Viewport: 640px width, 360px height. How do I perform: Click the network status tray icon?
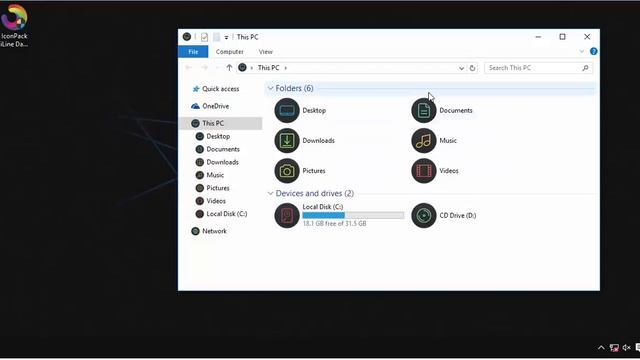click(x=614, y=348)
